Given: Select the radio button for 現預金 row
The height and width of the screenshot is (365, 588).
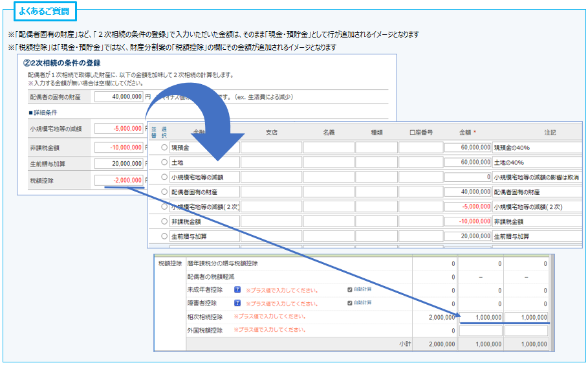Looking at the screenshot, I should click(164, 148).
